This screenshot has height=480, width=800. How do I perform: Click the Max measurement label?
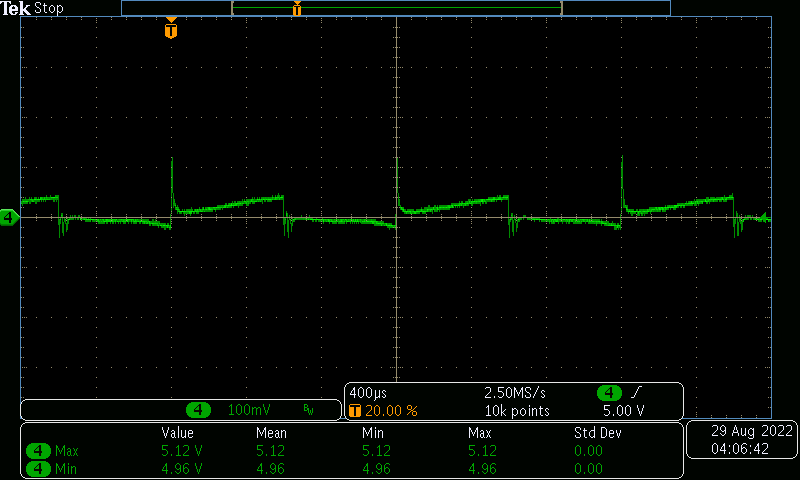tap(67, 451)
